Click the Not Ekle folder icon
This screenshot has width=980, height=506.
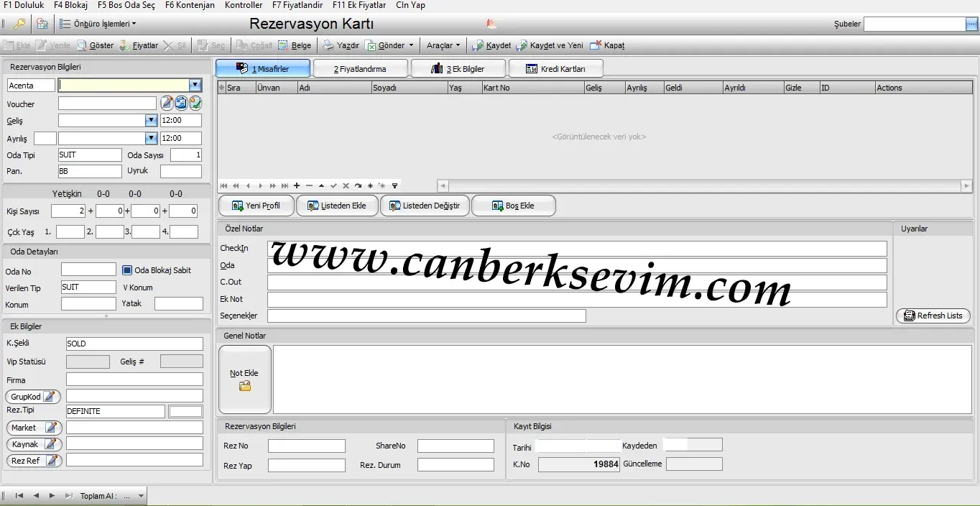pyautogui.click(x=245, y=387)
